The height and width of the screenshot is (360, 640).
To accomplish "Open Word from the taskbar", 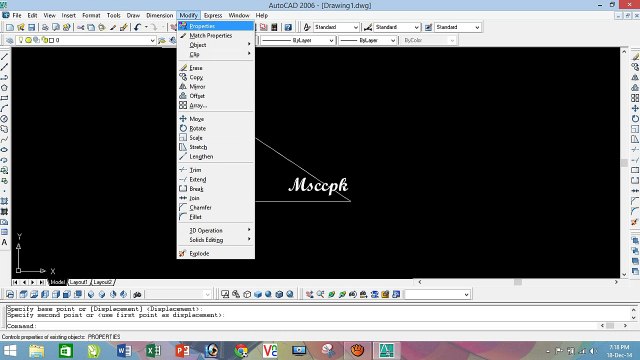I will coord(124,351).
